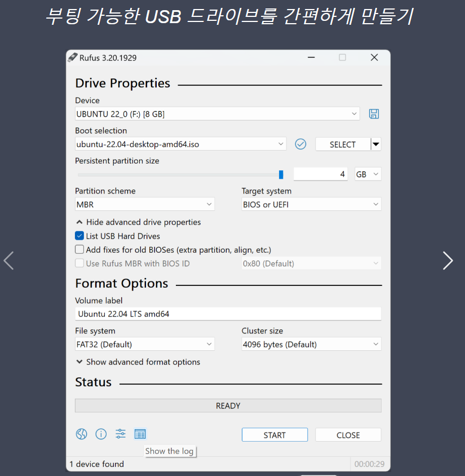
Task: Open the Device dropdown showing UBUNTU 22_0
Action: point(217,114)
